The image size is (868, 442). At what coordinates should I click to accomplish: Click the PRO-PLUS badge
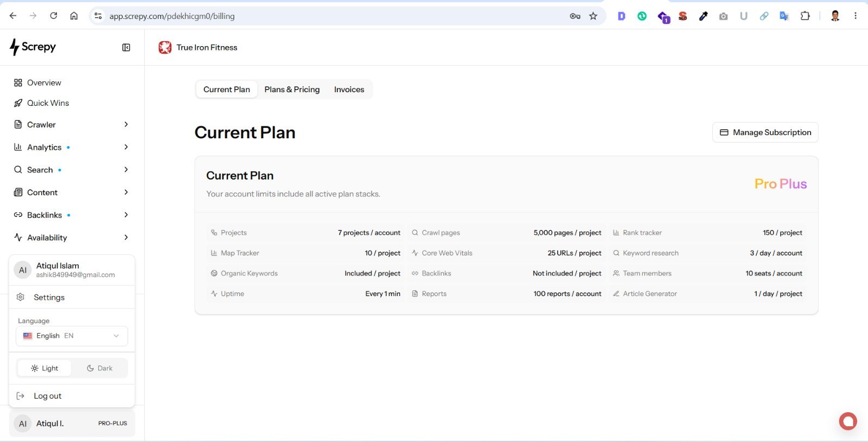pyautogui.click(x=113, y=424)
